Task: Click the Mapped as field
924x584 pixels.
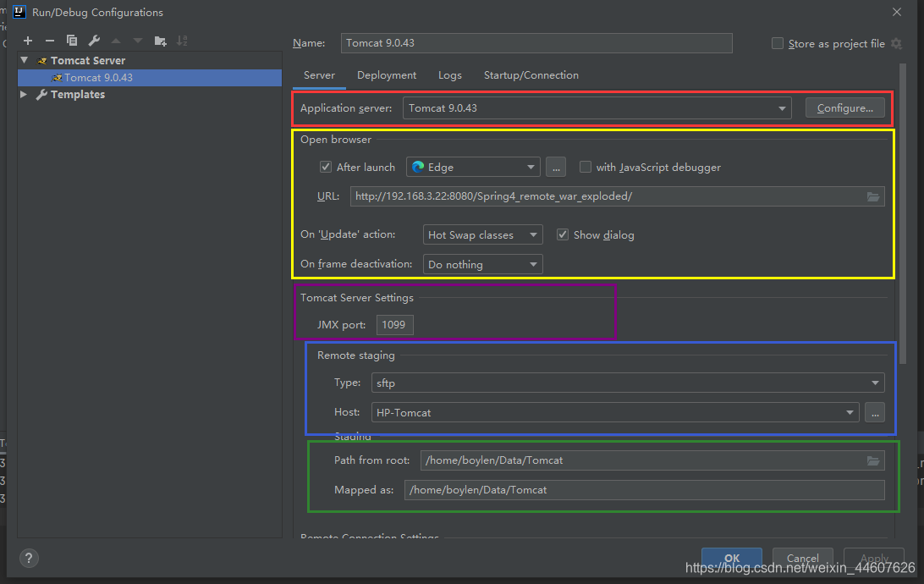Action: point(644,490)
